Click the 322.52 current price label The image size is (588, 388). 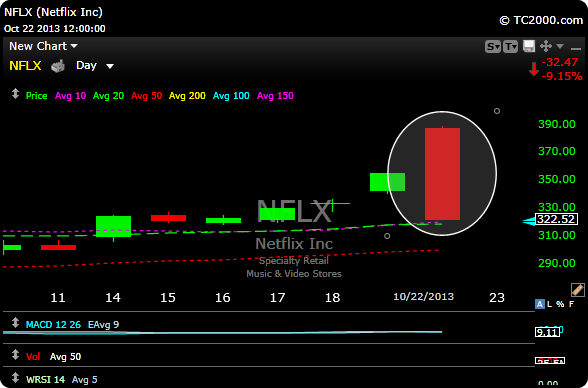click(556, 219)
